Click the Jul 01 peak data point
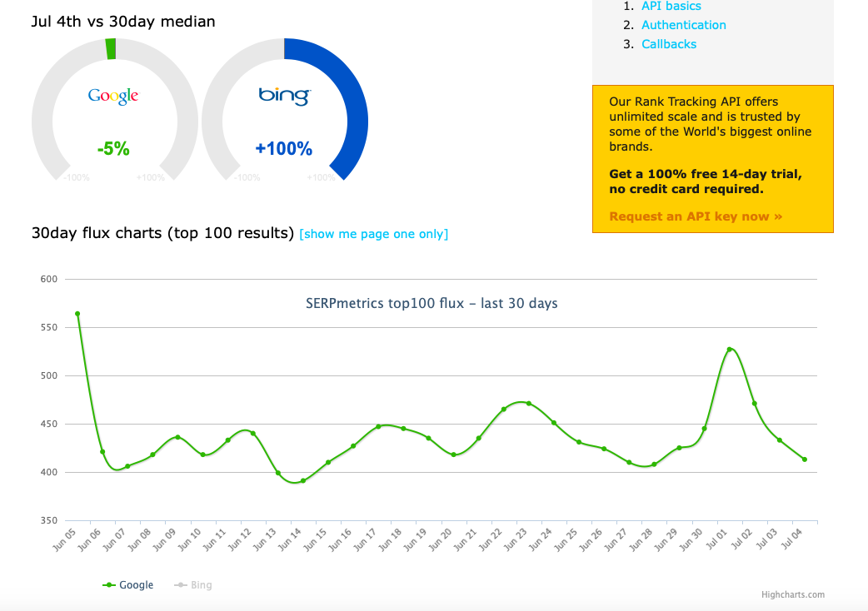 (730, 349)
